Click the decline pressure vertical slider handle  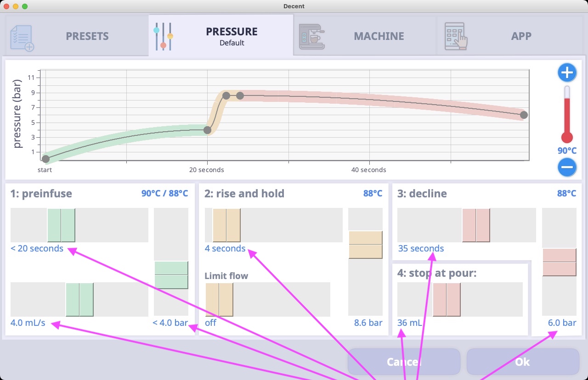(560, 262)
